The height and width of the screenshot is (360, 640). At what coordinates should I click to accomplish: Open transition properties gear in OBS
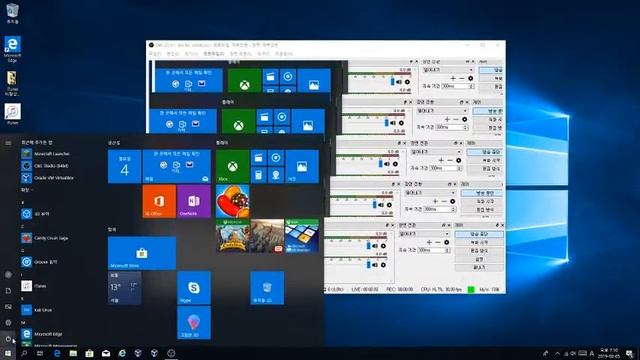[447, 242]
